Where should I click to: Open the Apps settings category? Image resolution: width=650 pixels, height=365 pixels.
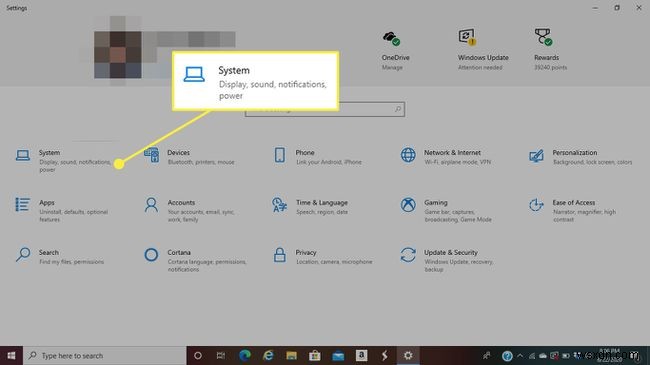(x=62, y=210)
